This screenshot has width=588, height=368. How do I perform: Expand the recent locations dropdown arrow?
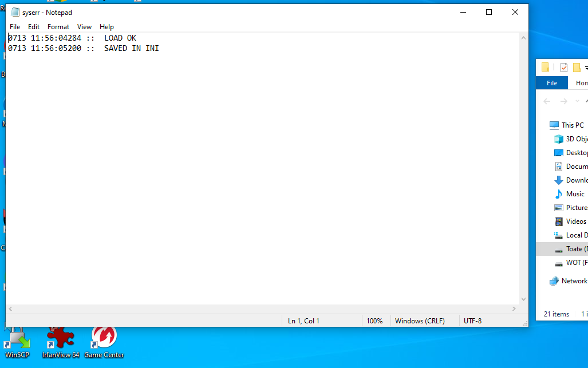(577, 101)
